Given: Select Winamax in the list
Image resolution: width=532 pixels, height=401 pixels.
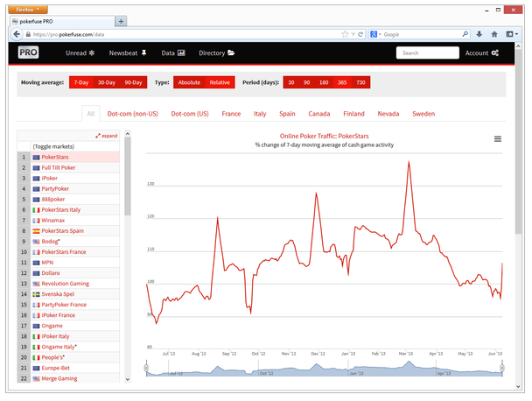Looking at the screenshot, I should point(68,220).
